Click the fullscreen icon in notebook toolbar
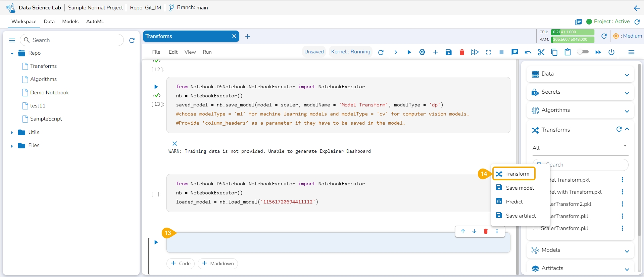644x277 pixels. 488,52
